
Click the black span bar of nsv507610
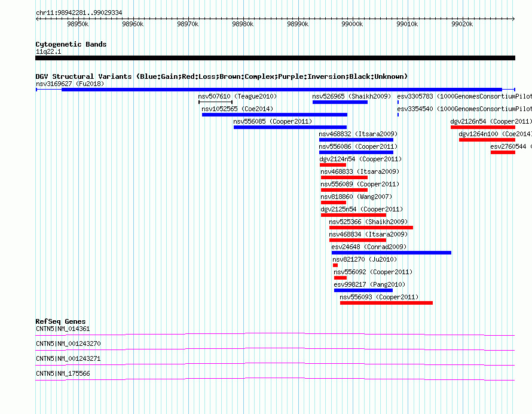[x=215, y=102]
